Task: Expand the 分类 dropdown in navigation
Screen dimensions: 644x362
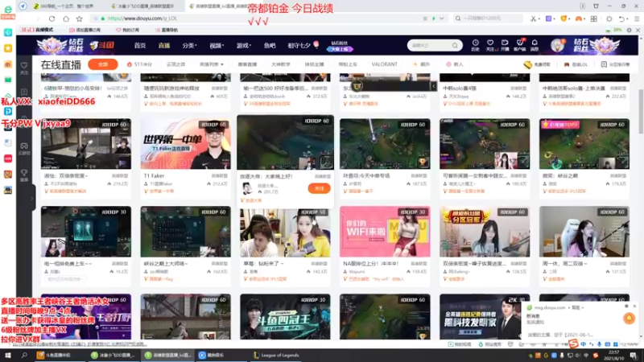Action: tap(189, 46)
